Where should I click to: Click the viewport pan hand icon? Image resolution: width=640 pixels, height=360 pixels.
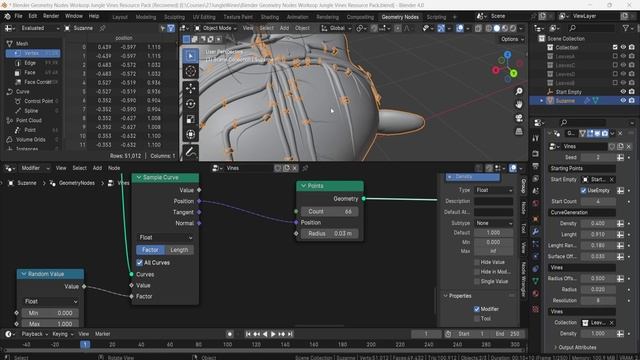coord(519,104)
